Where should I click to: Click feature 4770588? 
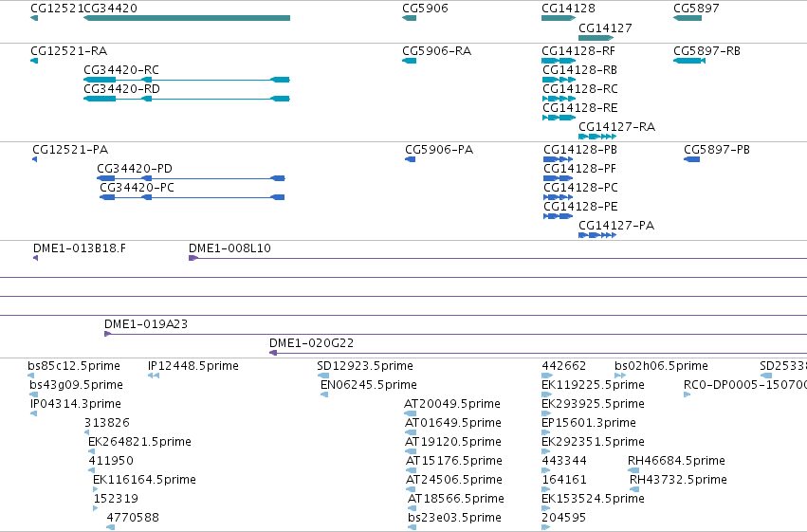click(x=110, y=527)
